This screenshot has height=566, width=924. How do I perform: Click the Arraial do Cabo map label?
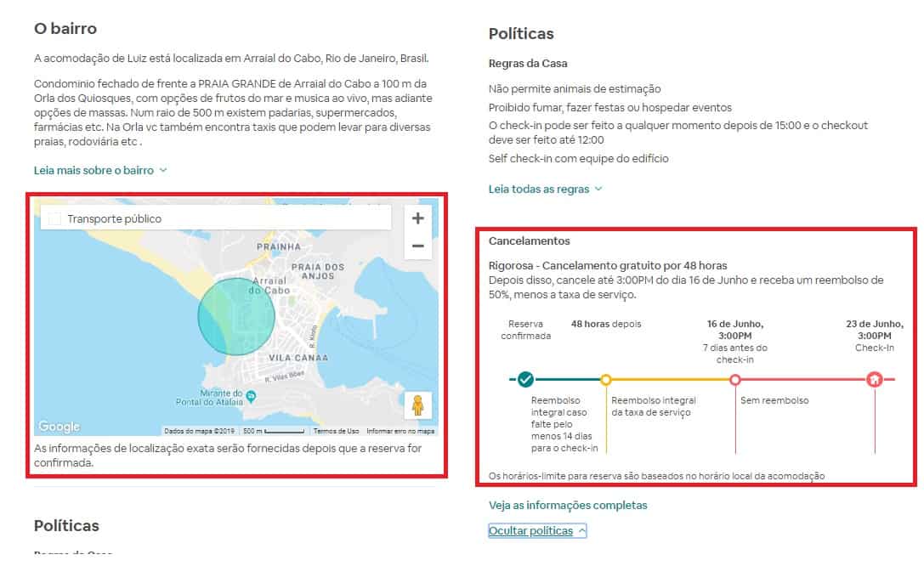(269, 286)
